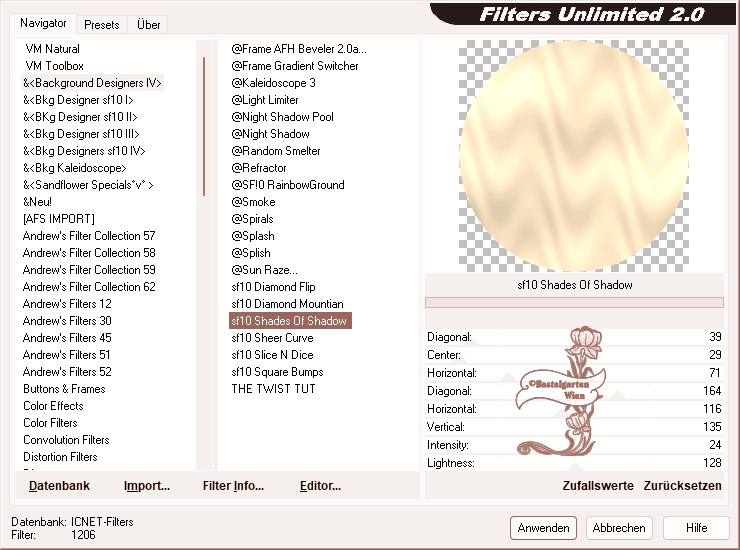
Task: Choose @Night Shadow Pool filter
Action: tap(282, 117)
